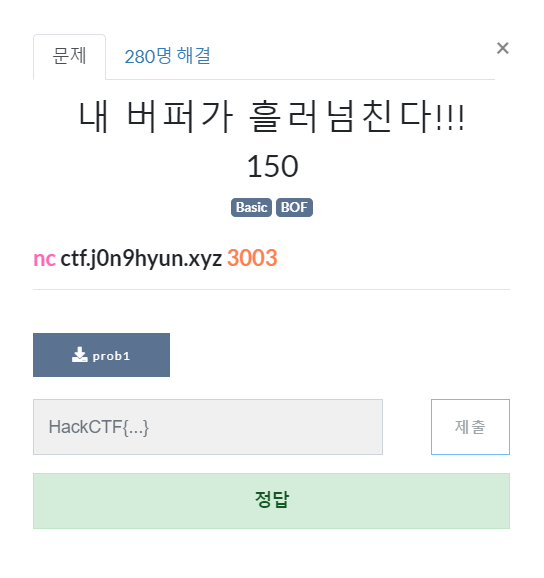Click the 150 point value
The width and height of the screenshot is (544, 578).
(272, 166)
